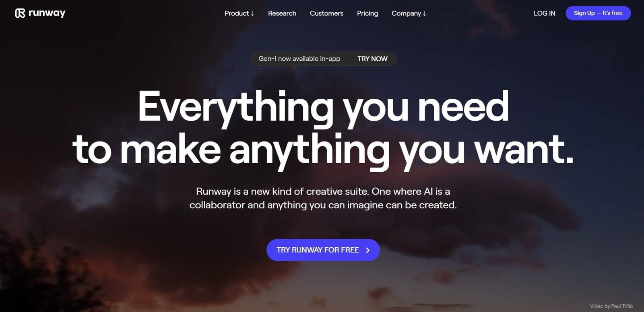The height and width of the screenshot is (312, 644).
Task: Click the Gen-1 now available in-app banner
Action: (299, 59)
